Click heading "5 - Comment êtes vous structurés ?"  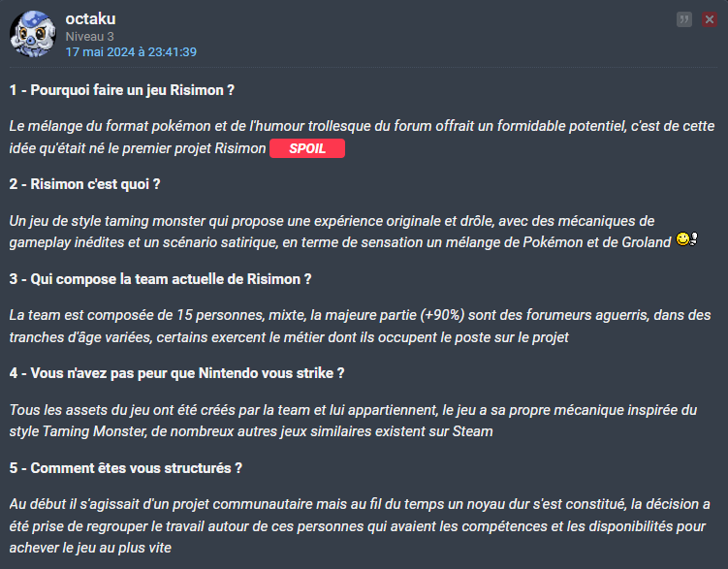pos(126,467)
